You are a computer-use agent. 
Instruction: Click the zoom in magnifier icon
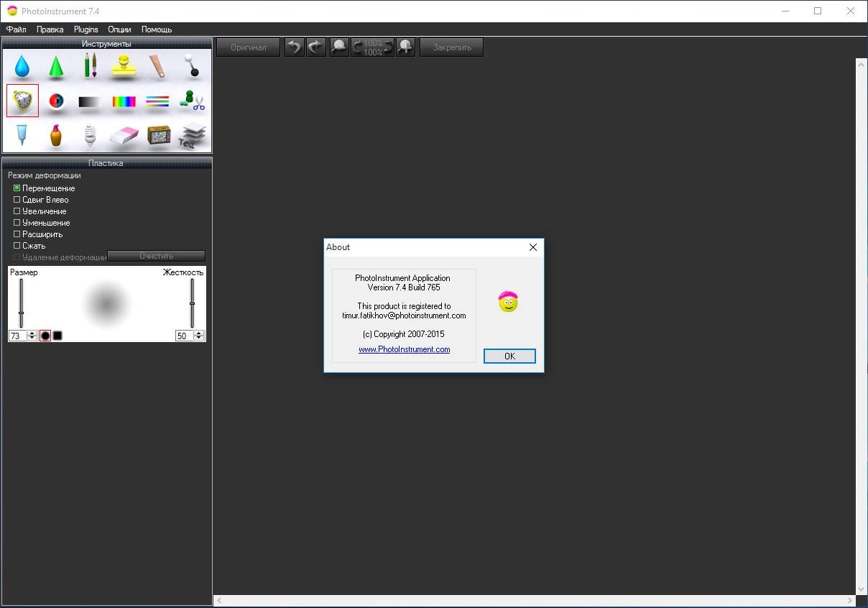[x=406, y=47]
